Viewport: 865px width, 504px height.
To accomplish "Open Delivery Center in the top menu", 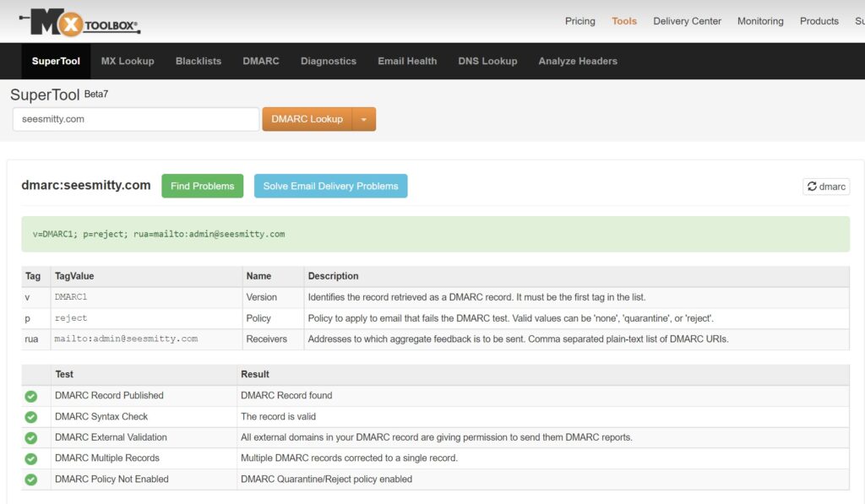I will [687, 21].
